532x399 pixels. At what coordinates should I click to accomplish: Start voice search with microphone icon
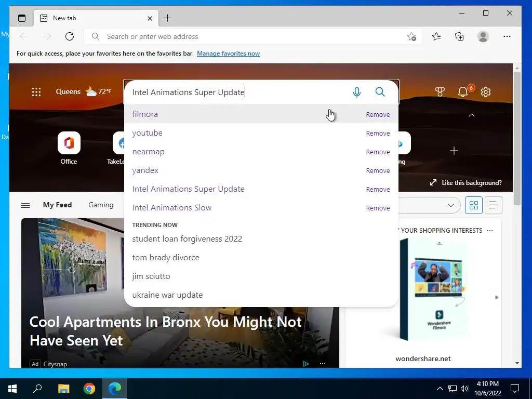coord(356,92)
